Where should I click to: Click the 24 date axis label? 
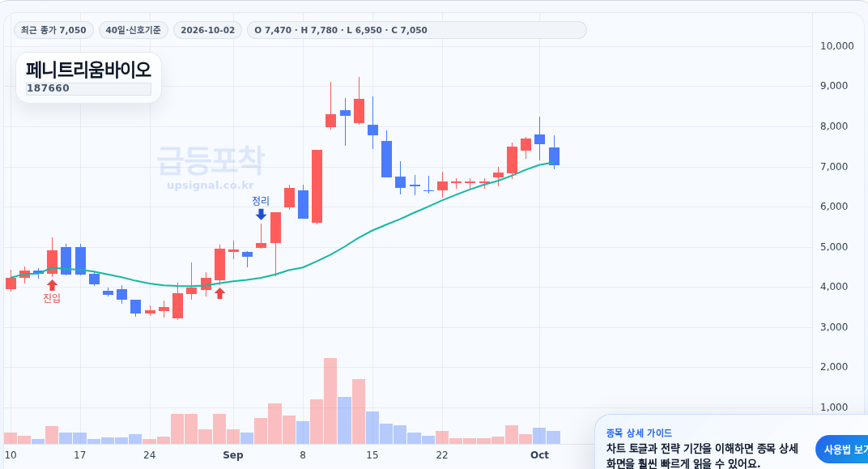[x=150, y=455]
